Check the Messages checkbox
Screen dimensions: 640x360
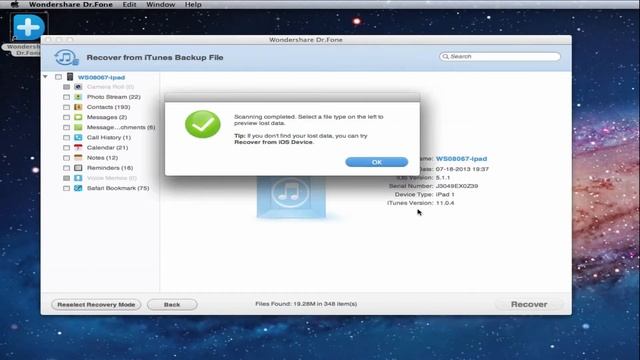(x=67, y=118)
